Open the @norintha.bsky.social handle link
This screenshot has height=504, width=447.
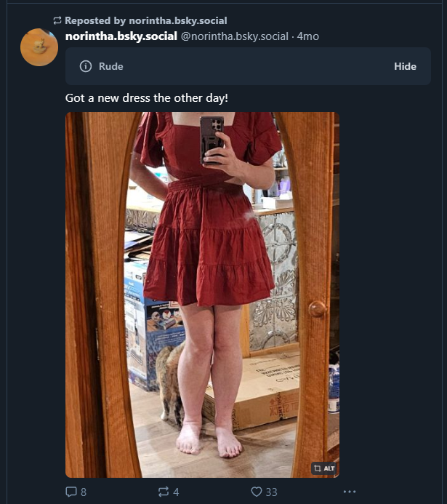pyautogui.click(x=235, y=36)
